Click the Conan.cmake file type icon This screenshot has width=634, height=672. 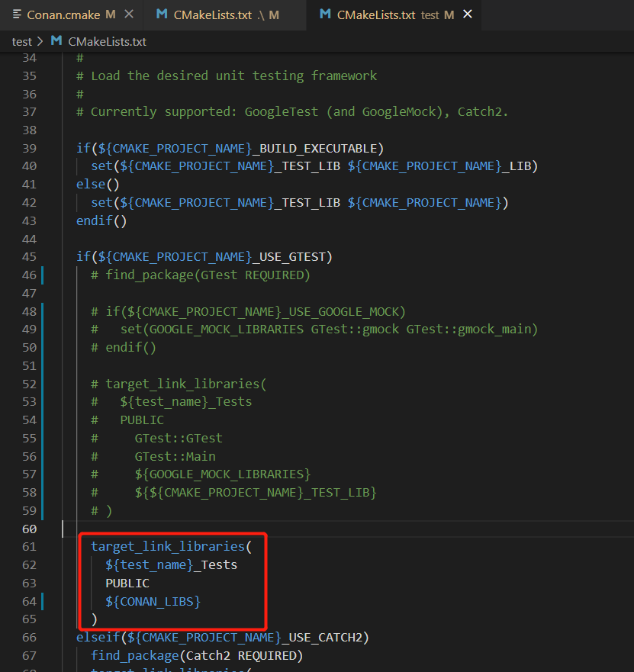point(17,14)
